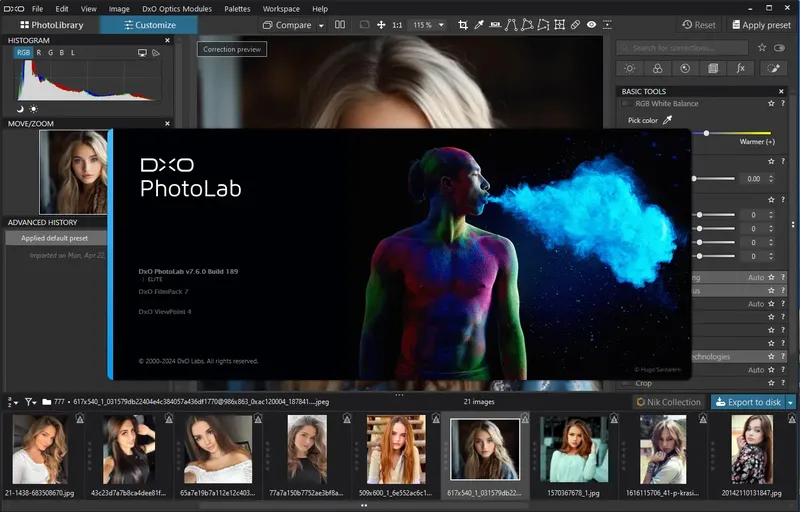Image resolution: width=800 pixels, height=512 pixels.
Task: Toggle the RGB White Balance switch
Action: 626,103
